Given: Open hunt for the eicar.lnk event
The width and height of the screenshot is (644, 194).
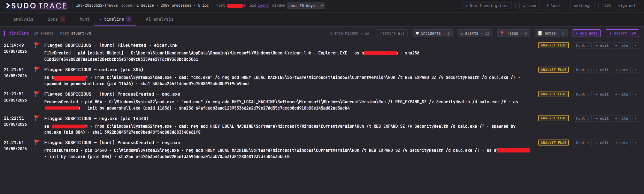Looking at the screenshot, I should pyautogui.click(x=583, y=45).
